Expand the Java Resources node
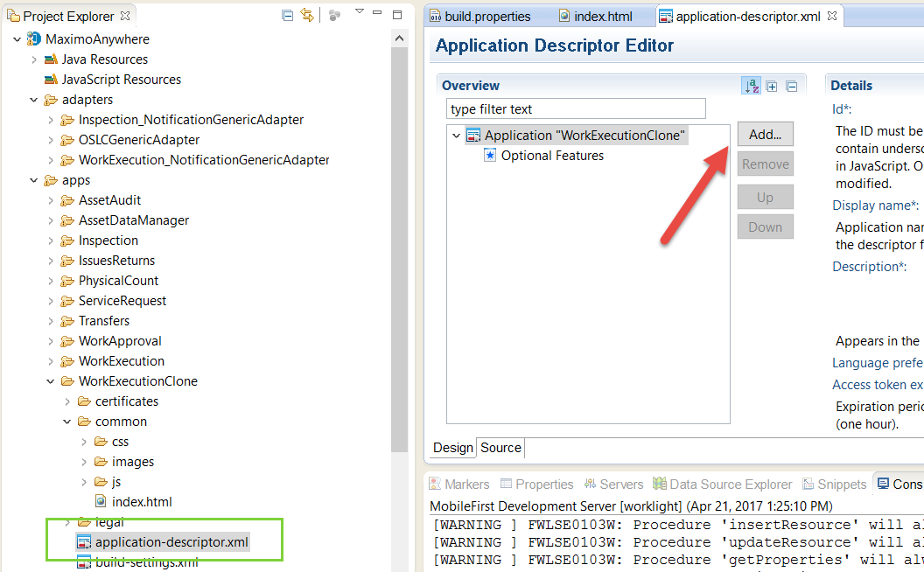The image size is (924, 572). click(x=33, y=59)
